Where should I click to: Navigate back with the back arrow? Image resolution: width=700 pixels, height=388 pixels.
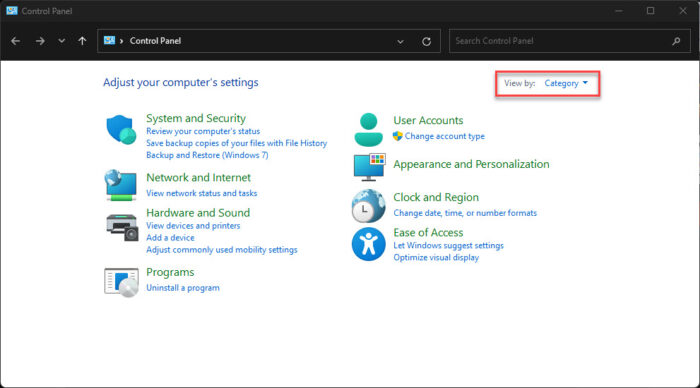16,41
